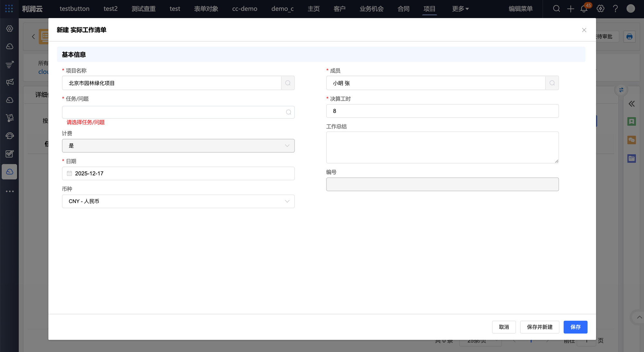
Task: Click into the 工作总结 text area
Action: (442, 147)
